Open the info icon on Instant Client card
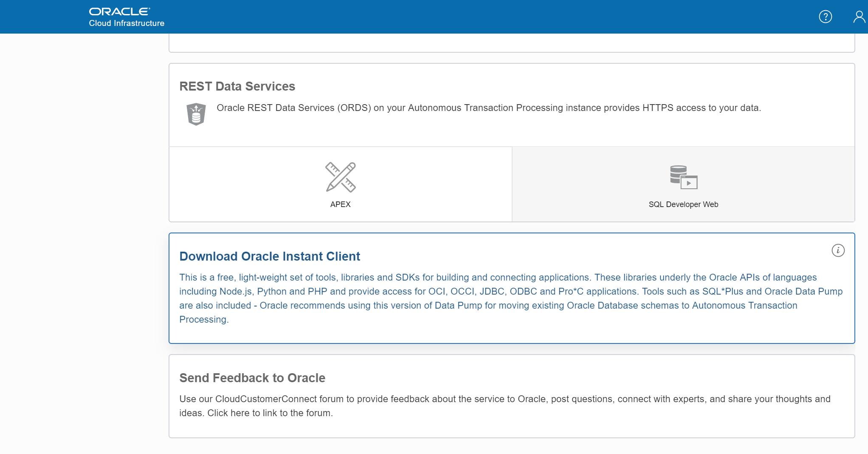868x454 pixels. tap(838, 250)
